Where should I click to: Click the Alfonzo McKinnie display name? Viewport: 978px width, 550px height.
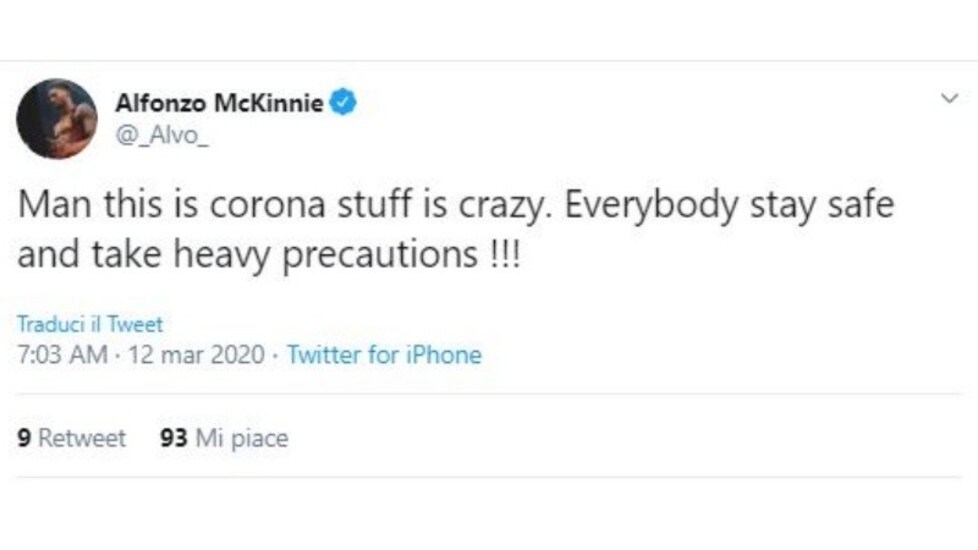[219, 102]
